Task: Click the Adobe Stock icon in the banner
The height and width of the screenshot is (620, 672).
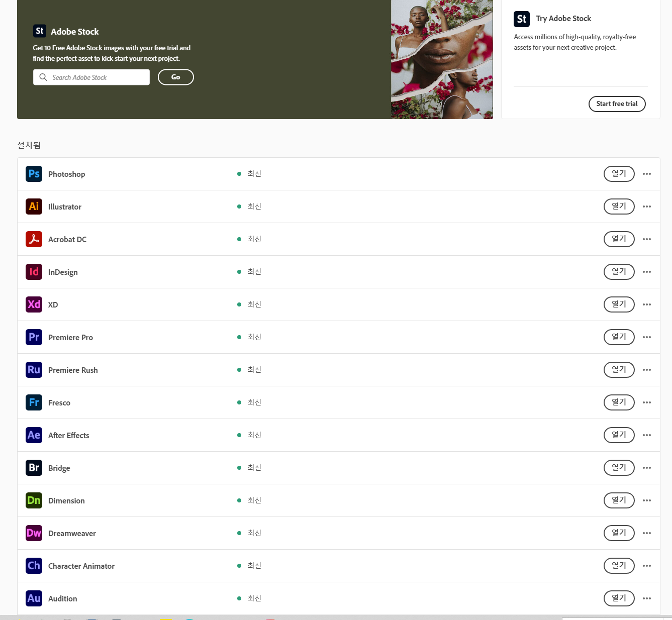Action: click(40, 31)
